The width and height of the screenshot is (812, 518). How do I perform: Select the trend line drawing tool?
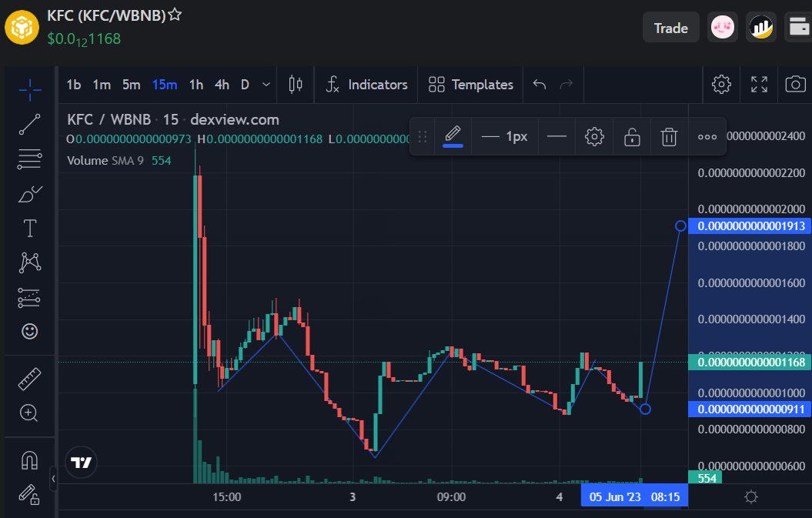point(29,125)
